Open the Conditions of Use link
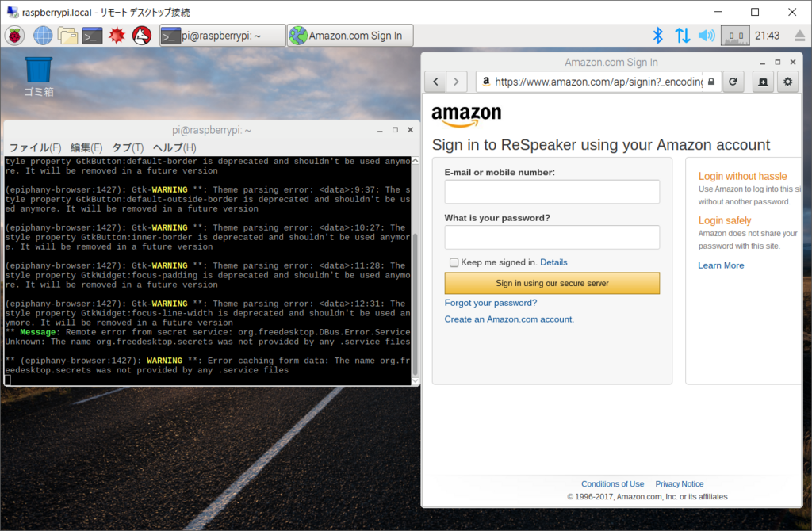The image size is (812, 531). tap(613, 484)
